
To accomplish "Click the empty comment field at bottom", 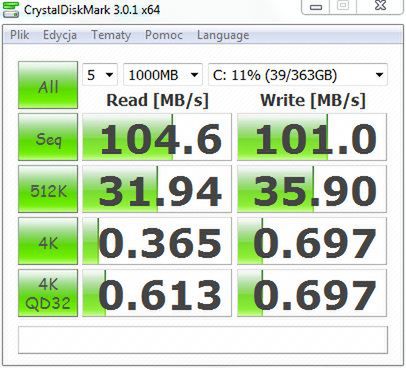I will [203, 340].
